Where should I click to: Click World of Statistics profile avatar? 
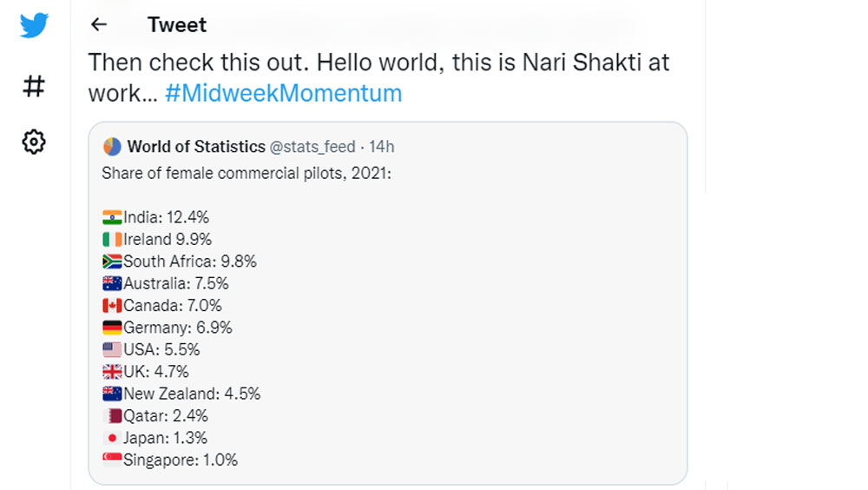coord(112,147)
